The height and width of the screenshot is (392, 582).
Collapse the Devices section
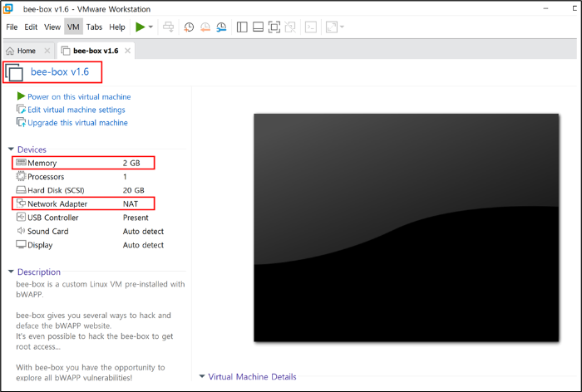pos(11,149)
